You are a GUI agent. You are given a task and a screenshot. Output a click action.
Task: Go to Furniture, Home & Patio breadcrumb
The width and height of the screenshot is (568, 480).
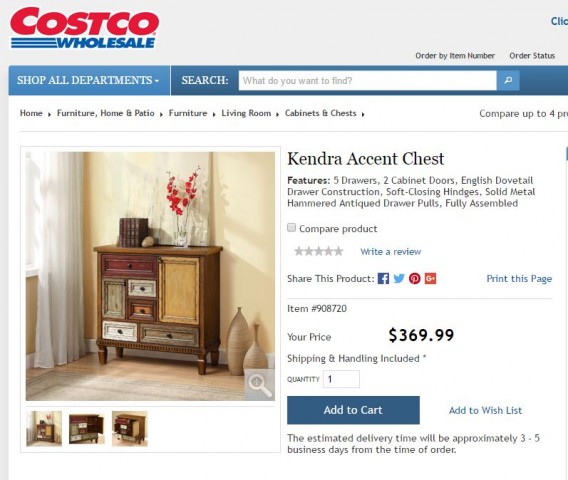106,113
